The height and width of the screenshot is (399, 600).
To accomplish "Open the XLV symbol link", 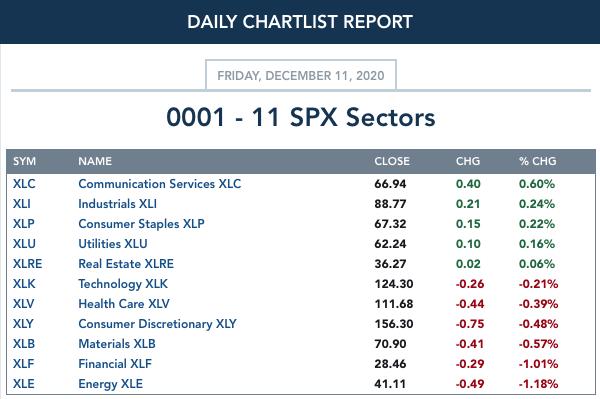I will tap(23, 304).
